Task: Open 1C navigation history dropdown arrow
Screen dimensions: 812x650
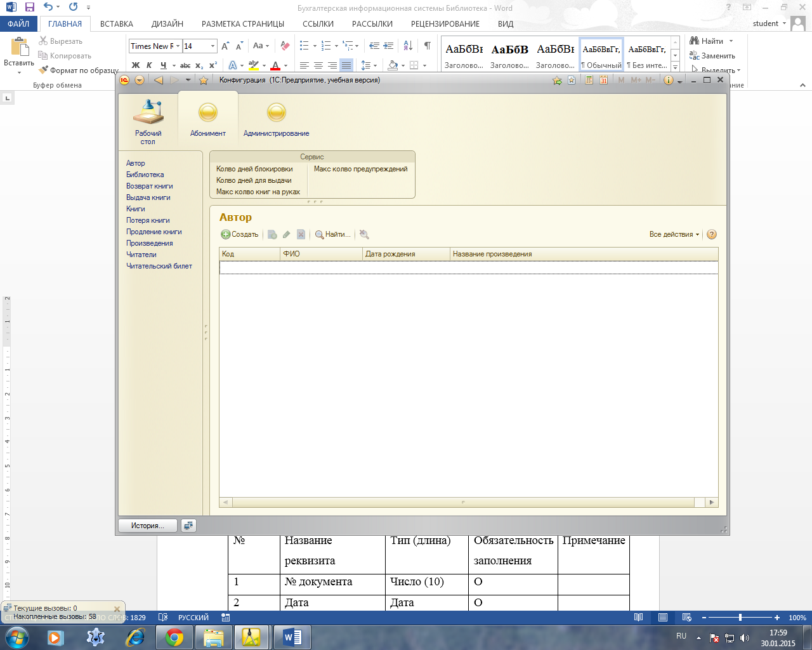Action: [188, 80]
